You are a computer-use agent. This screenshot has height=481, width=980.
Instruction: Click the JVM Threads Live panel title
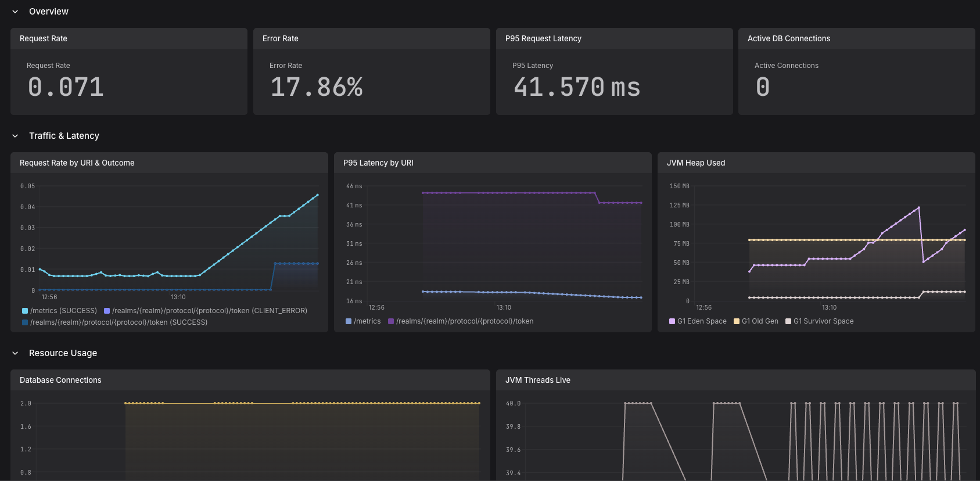[x=538, y=380]
